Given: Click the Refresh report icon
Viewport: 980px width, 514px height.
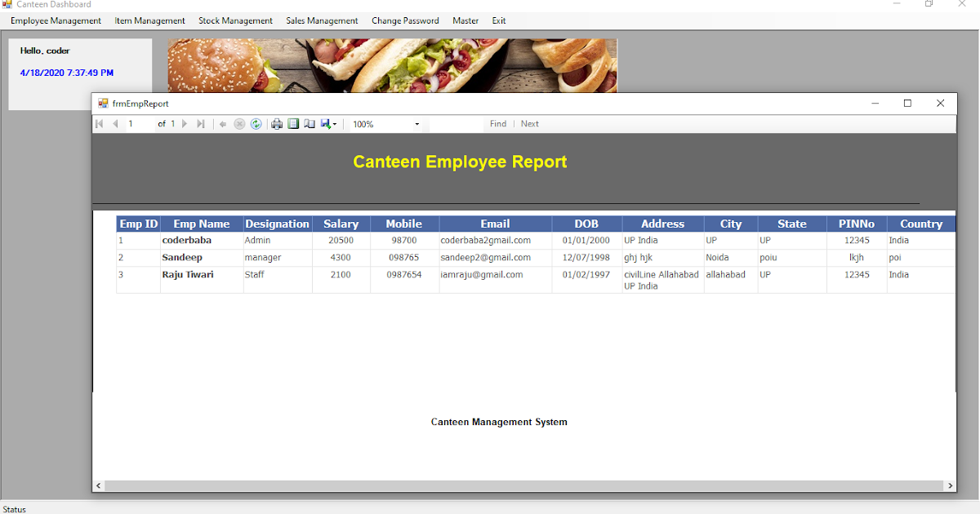Looking at the screenshot, I should [x=256, y=123].
